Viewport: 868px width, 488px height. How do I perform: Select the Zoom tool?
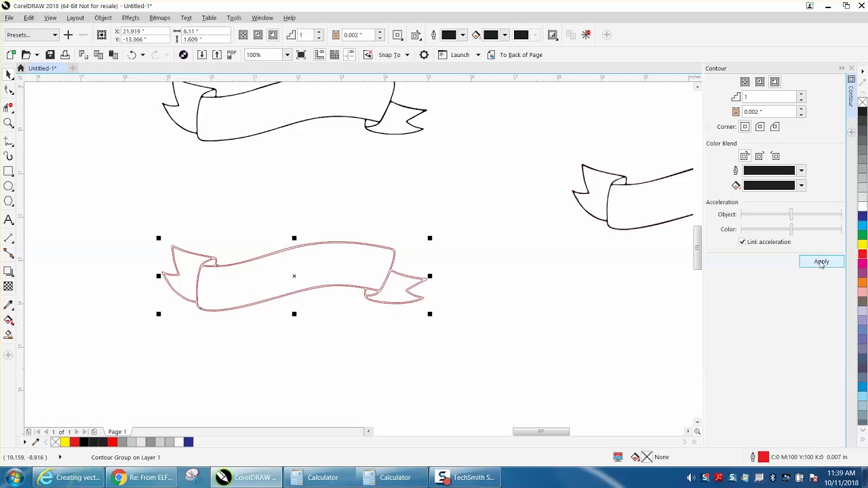(x=9, y=123)
